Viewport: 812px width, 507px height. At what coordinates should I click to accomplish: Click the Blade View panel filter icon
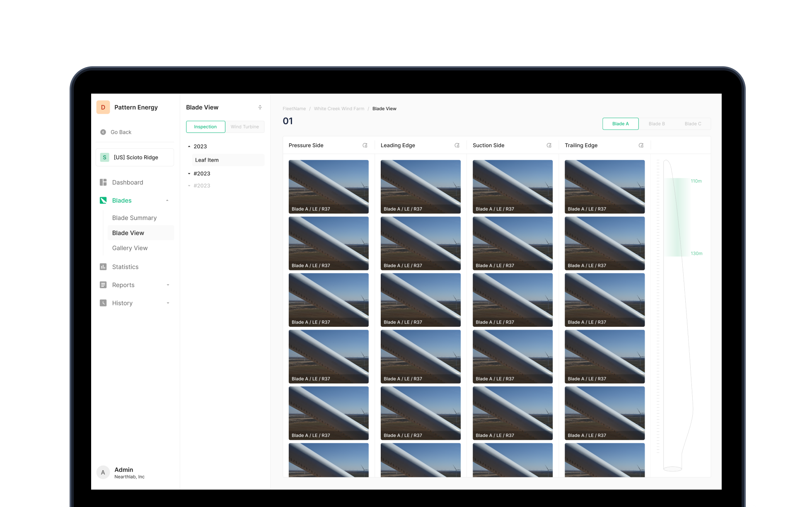click(x=260, y=107)
